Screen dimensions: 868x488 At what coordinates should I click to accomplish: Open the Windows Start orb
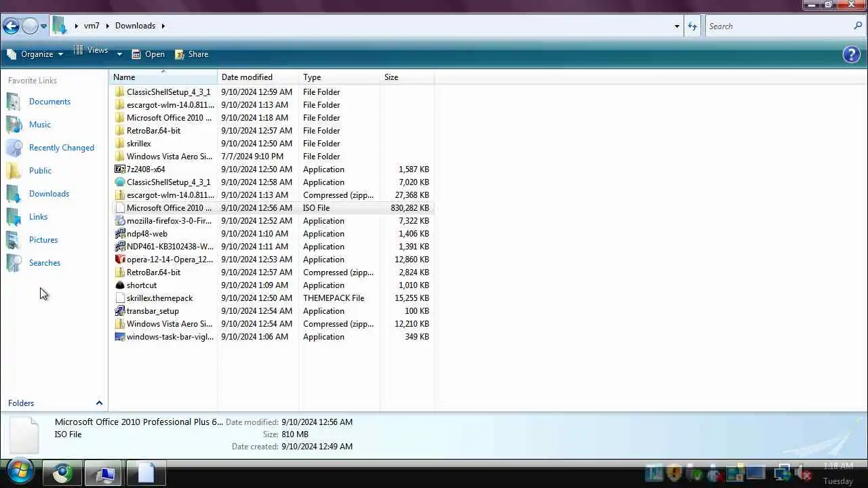coord(20,472)
